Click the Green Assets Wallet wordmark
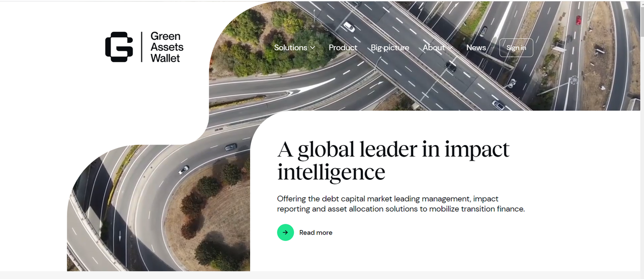 167,47
